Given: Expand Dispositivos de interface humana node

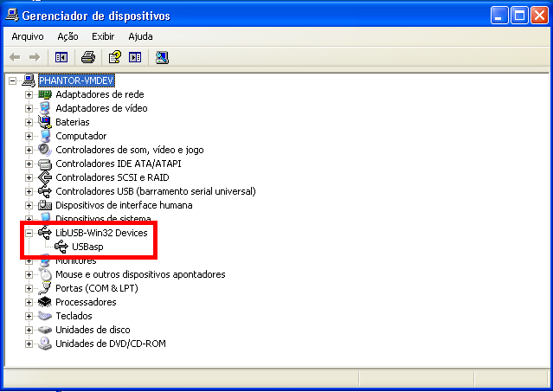Looking at the screenshot, I should point(29,205).
